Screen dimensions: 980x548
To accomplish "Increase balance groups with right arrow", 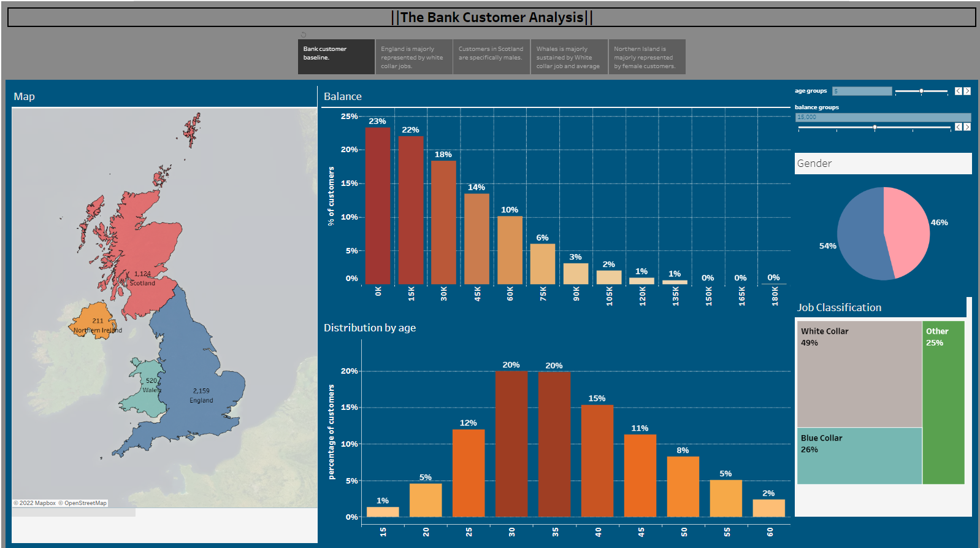I will (967, 127).
